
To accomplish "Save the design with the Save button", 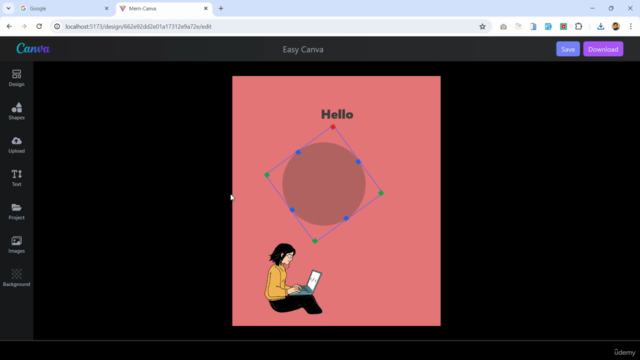I will point(568,49).
